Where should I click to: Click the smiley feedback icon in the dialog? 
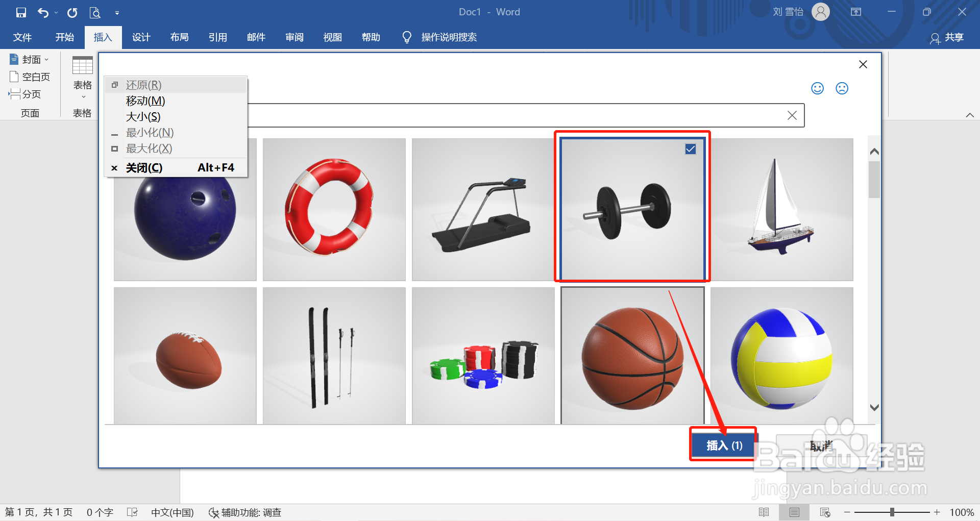[x=817, y=88]
